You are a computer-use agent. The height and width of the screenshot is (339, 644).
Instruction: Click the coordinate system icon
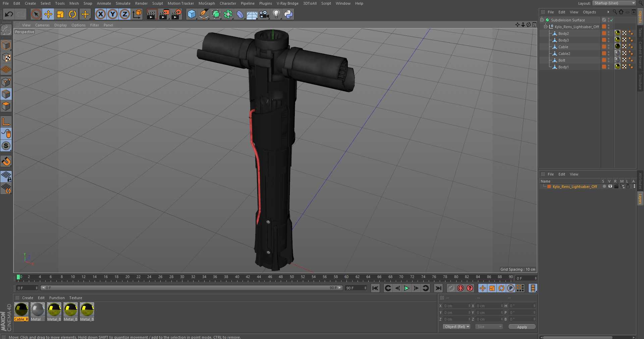tap(137, 14)
